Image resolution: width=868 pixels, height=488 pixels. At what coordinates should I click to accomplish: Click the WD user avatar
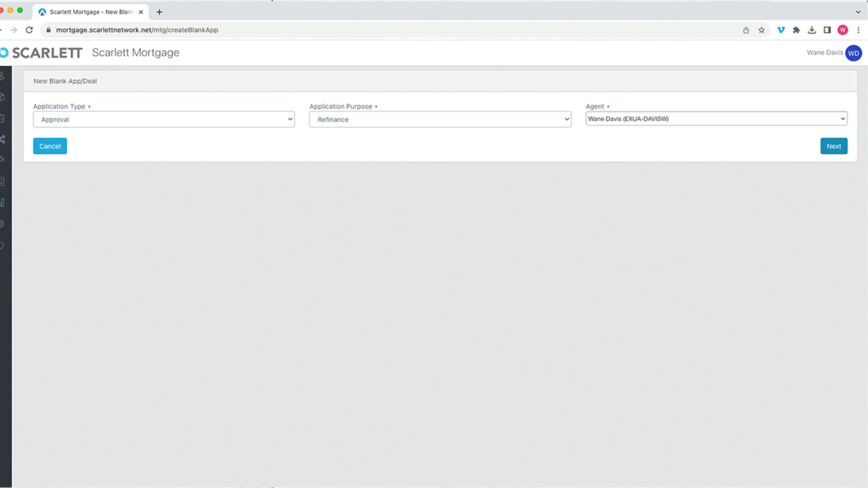pos(853,53)
